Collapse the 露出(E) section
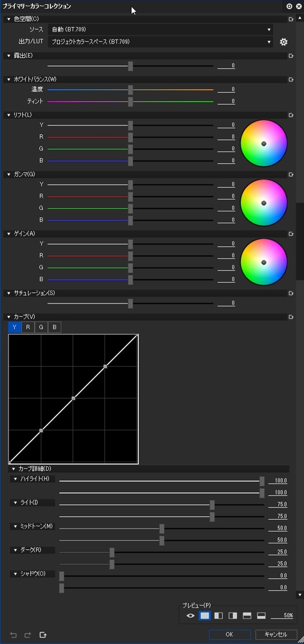This screenshot has width=304, height=644. pos(9,55)
